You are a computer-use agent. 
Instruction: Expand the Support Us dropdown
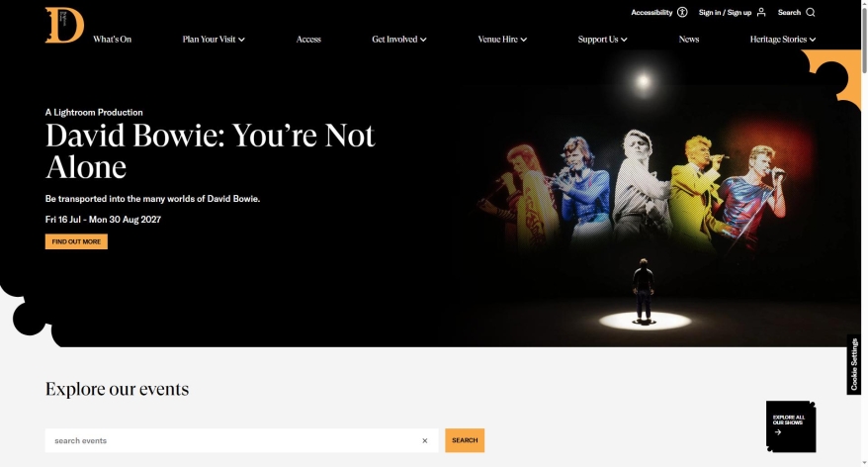tap(602, 40)
